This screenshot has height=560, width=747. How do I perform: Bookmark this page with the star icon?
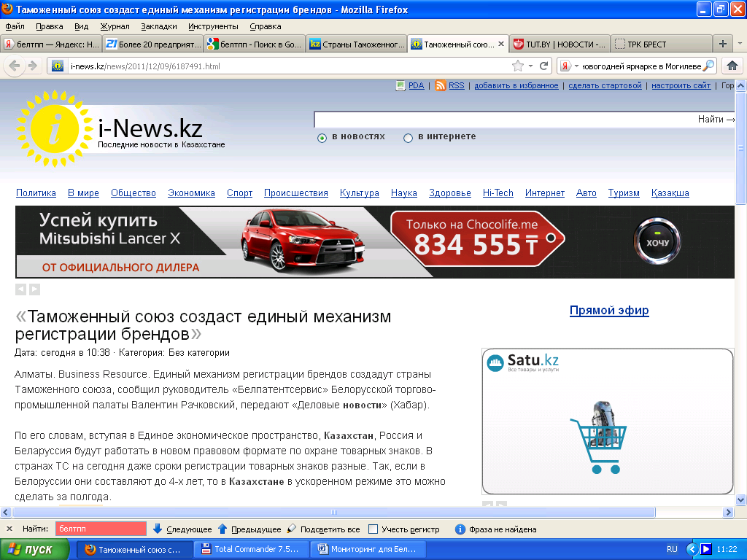tap(518, 66)
